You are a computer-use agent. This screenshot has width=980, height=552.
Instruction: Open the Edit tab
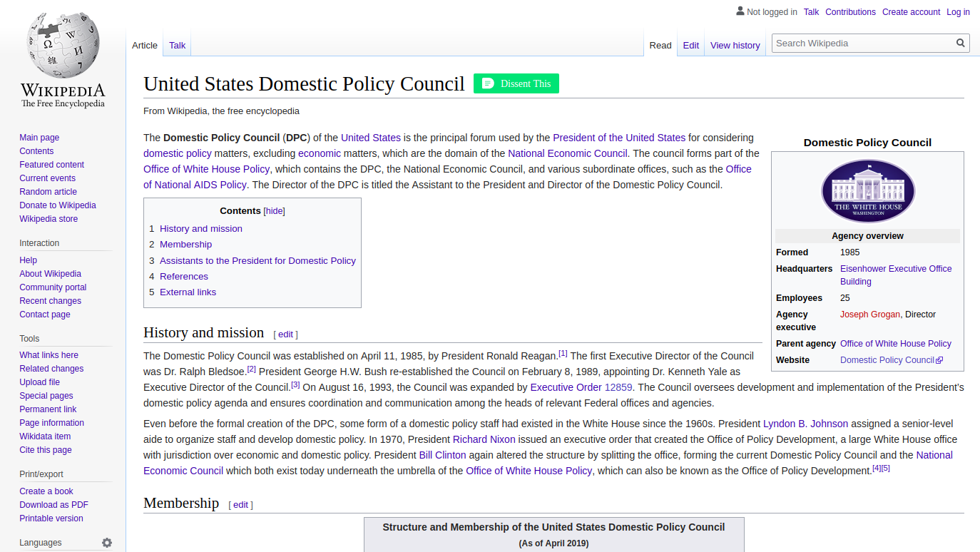(690, 45)
